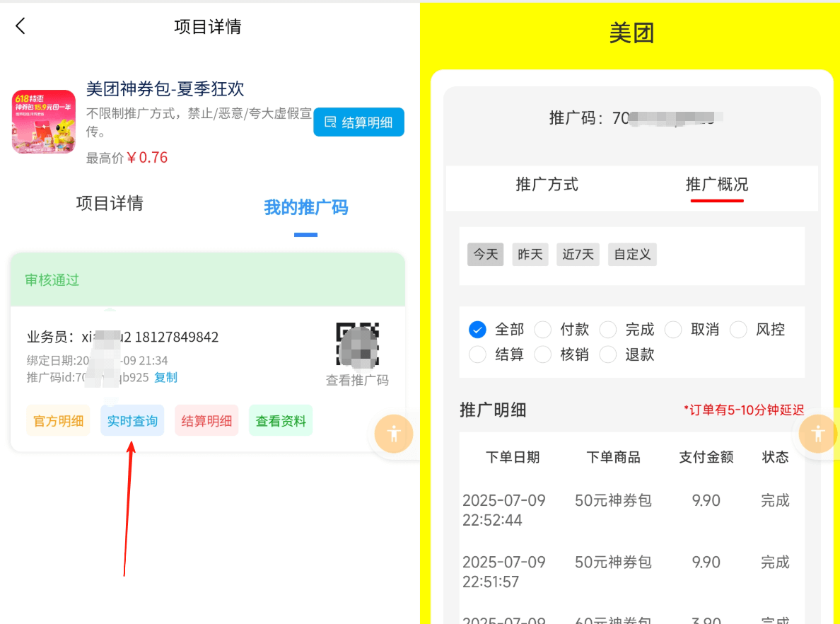Switch to the 推广方式 tab

[547, 185]
